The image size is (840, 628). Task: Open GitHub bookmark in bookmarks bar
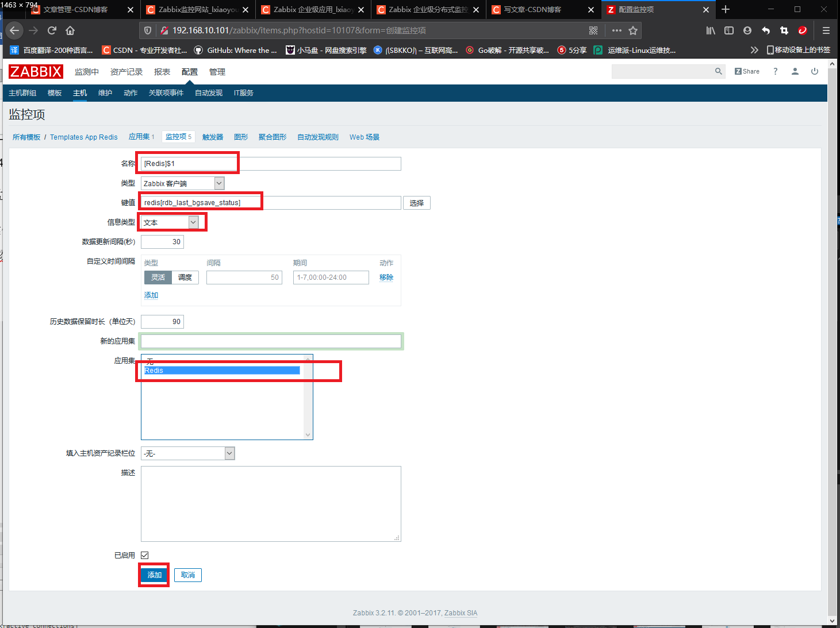[236, 50]
